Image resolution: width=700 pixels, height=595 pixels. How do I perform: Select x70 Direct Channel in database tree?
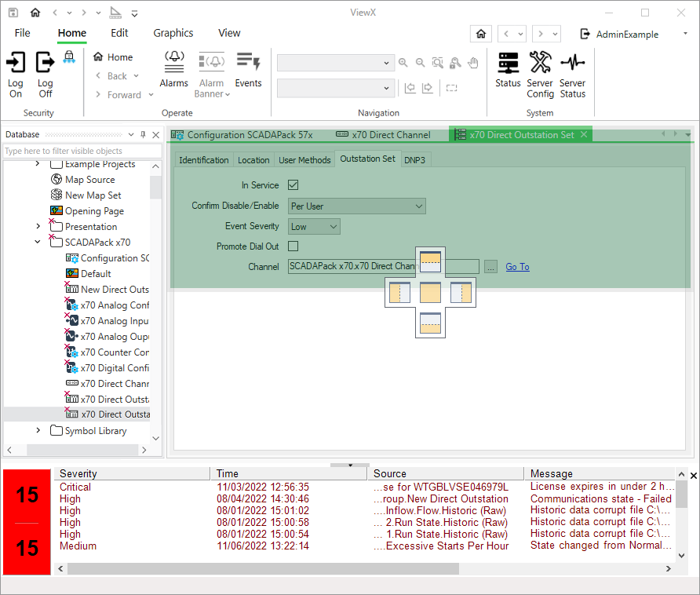115,384
